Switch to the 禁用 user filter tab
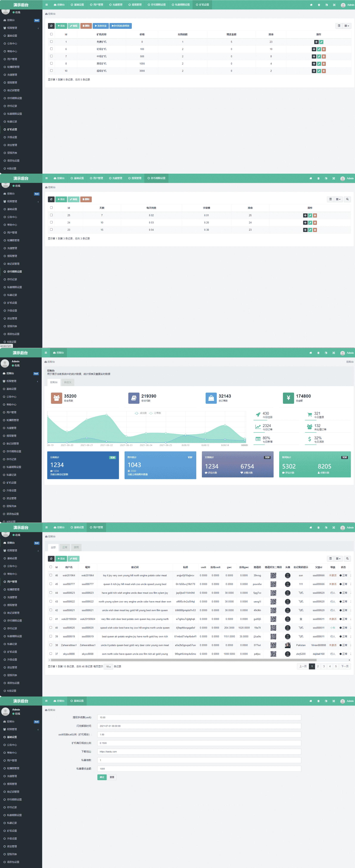This screenshot has width=355, height=868. [76, 547]
